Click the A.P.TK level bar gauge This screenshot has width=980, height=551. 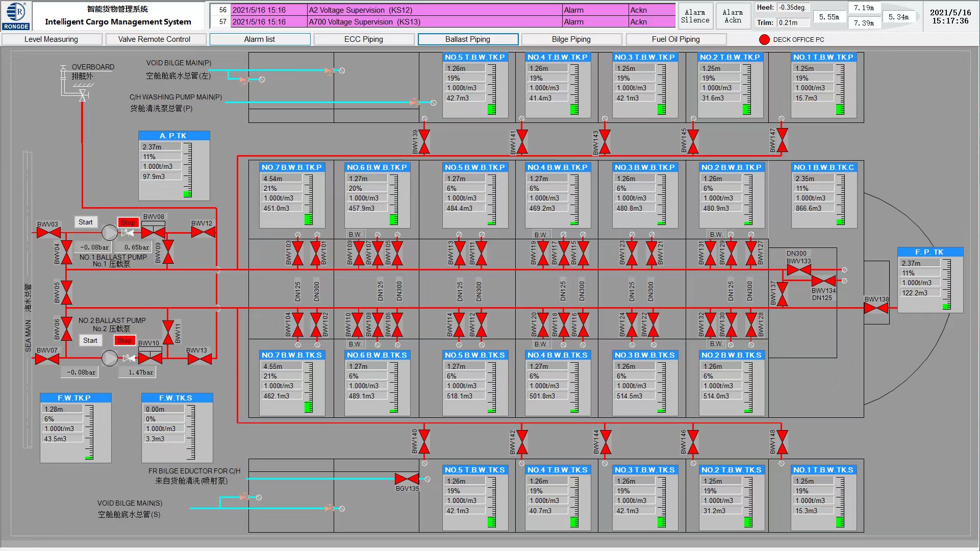point(188,170)
